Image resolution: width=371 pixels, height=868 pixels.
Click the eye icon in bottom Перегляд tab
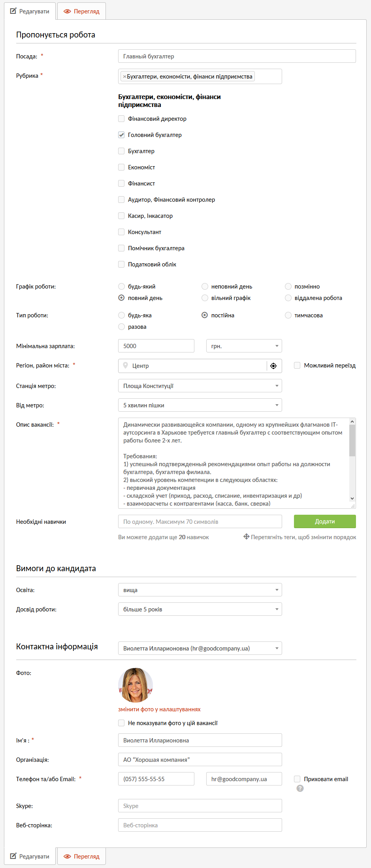tap(67, 856)
